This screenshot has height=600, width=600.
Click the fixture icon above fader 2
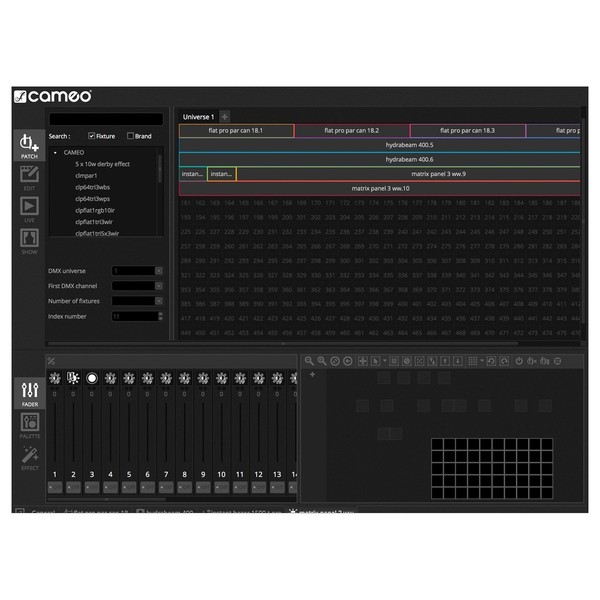73,378
